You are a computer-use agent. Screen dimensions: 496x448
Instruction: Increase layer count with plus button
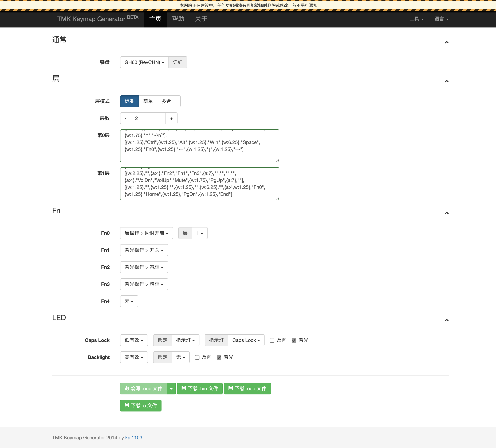coord(171,118)
